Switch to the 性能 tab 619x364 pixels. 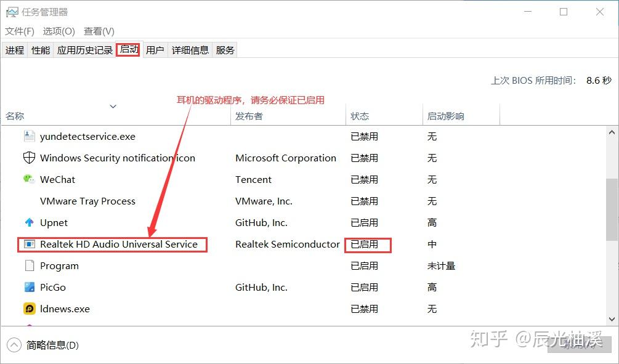[41, 50]
